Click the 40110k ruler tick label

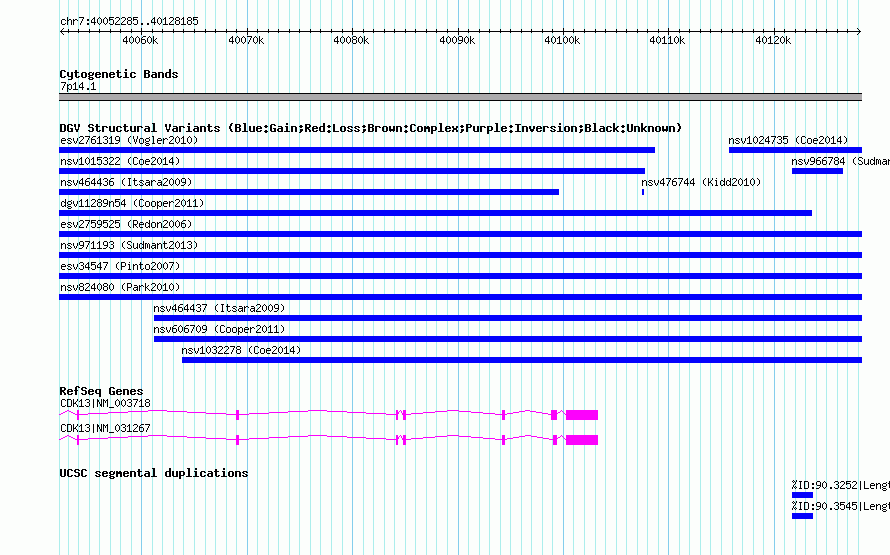668,40
